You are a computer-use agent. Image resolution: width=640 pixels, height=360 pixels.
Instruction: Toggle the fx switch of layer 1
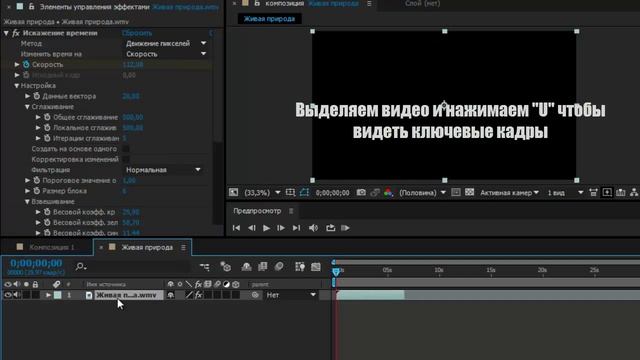[x=199, y=295]
